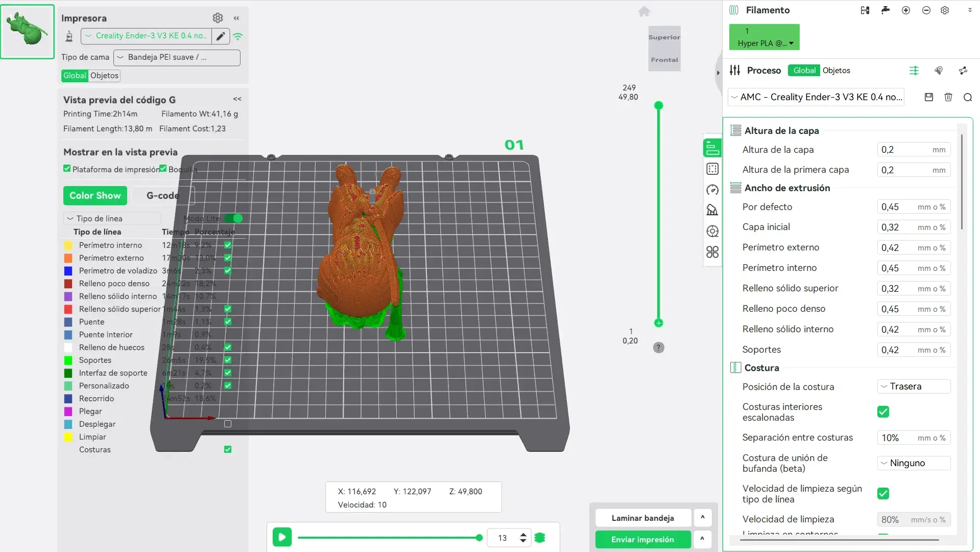Return to home view icon
The image size is (980, 552).
[x=644, y=11]
